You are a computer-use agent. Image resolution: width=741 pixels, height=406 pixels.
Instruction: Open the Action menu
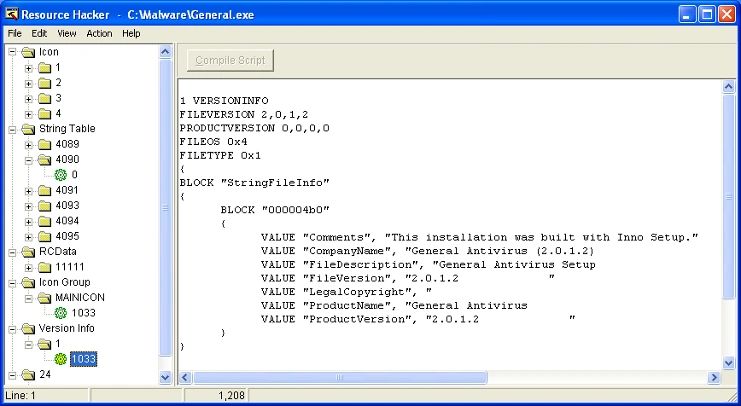click(99, 34)
